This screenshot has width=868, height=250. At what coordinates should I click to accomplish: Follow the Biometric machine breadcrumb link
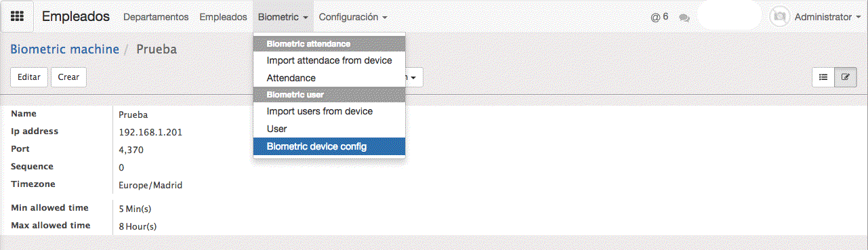(64, 49)
